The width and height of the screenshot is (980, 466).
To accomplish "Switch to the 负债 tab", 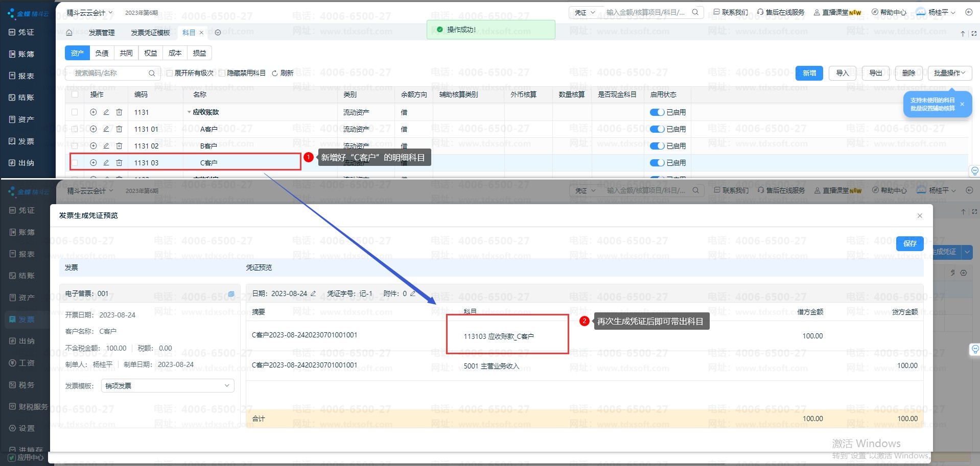I will coord(102,53).
